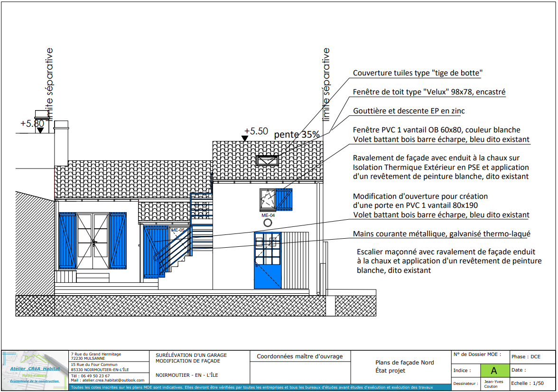Screen dimensions: 558x392
Task: Click the "Gouttière et descente EP en zinc" label
Action: 409,111
